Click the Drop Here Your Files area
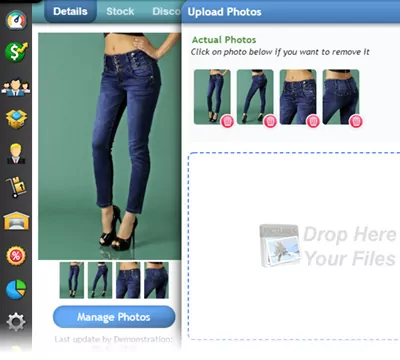The image size is (400, 360). (294, 246)
